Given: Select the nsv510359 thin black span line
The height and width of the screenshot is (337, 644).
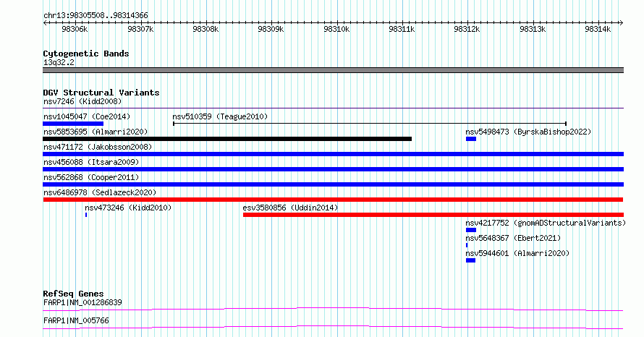Looking at the screenshot, I should (370, 124).
